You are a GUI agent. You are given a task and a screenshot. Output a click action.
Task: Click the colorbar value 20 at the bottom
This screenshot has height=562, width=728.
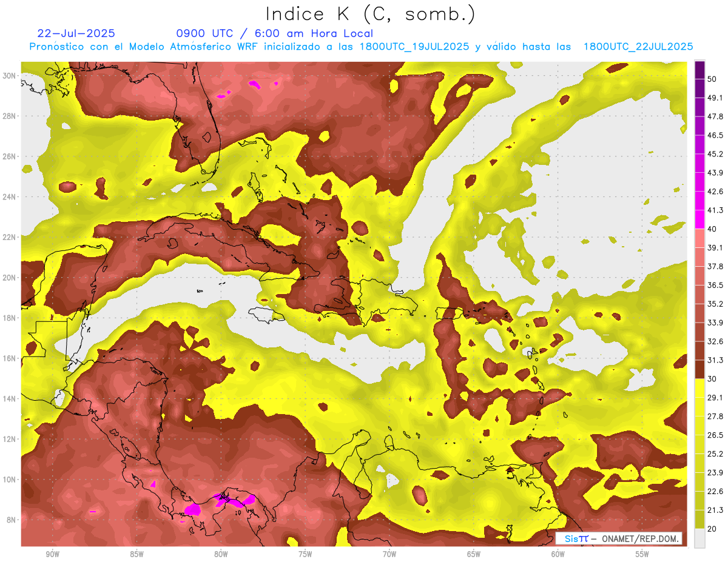pos(712,529)
